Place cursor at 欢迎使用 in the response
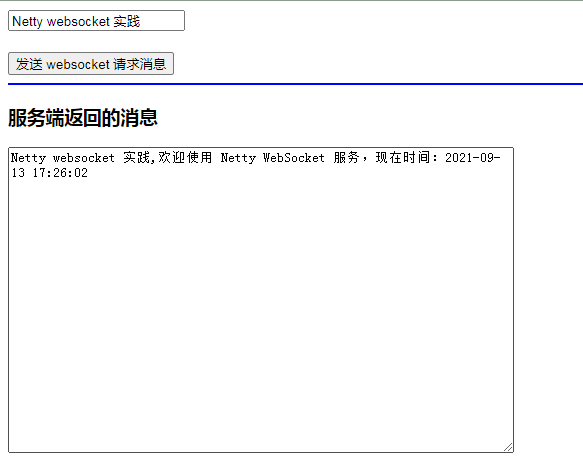The height and width of the screenshot is (475, 583). 185,158
